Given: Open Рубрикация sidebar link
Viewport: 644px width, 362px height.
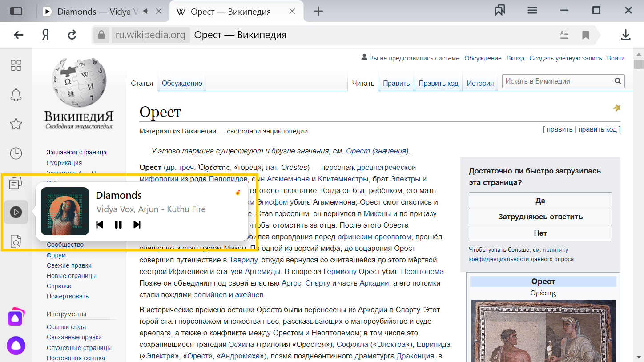Looking at the screenshot, I should (64, 163).
